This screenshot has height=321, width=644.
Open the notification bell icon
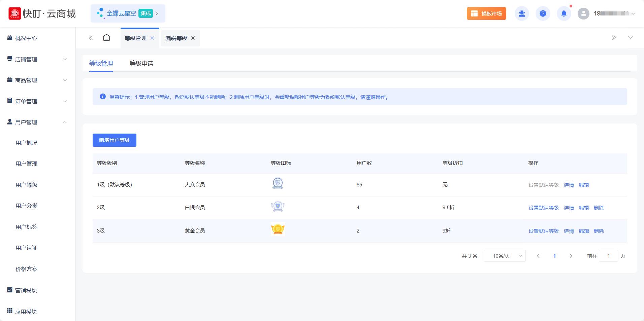point(563,13)
